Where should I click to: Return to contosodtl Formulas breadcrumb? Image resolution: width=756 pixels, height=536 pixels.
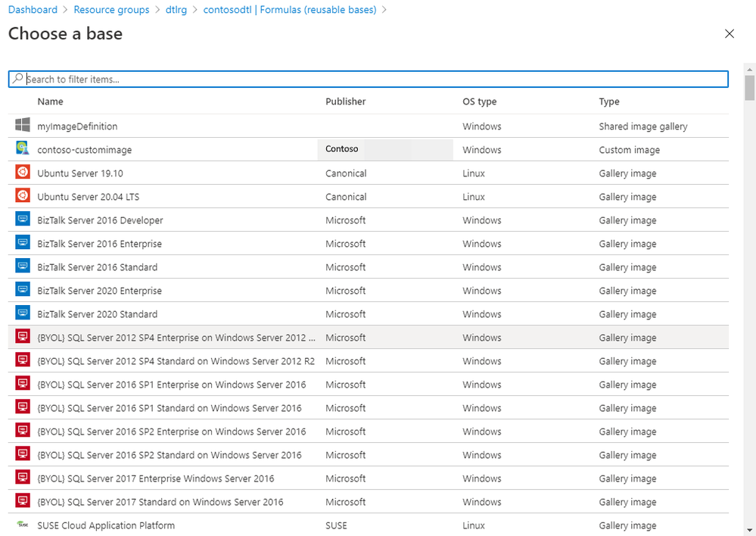click(x=290, y=10)
